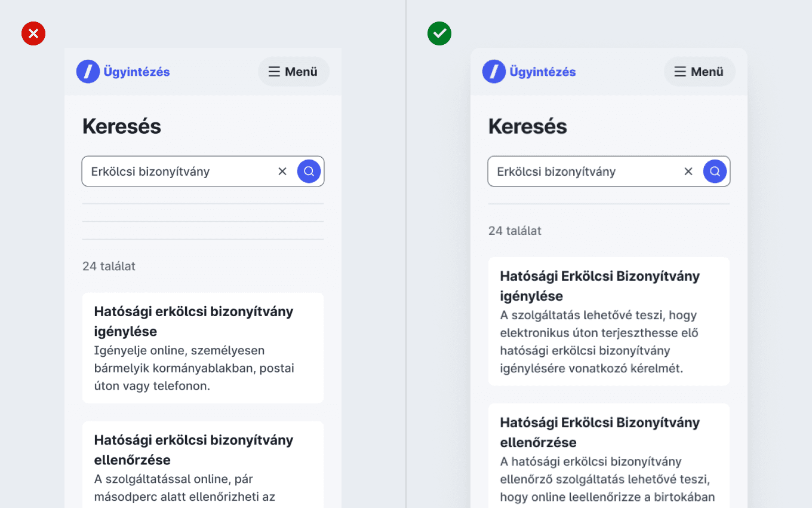Click the Keresés heading in right mockup
The image size is (812, 508).
click(x=528, y=127)
